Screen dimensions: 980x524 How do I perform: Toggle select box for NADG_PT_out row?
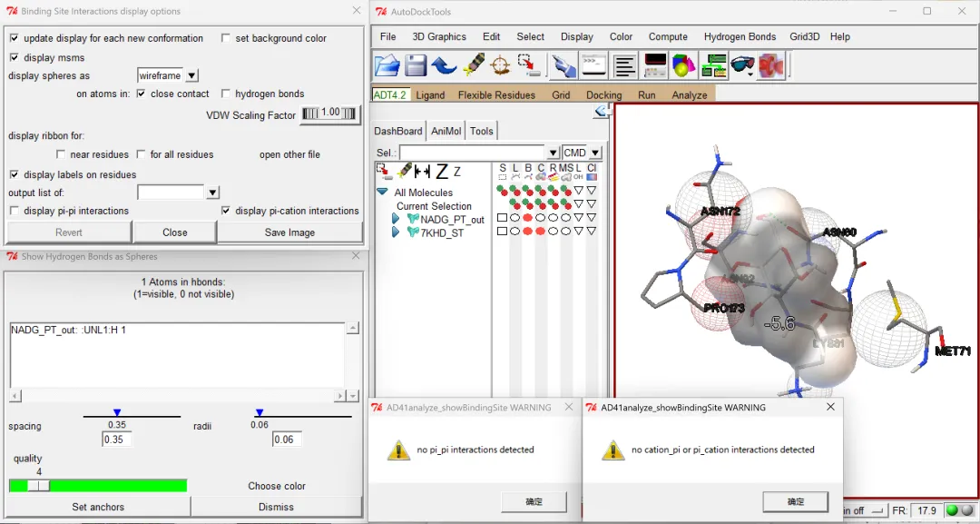tap(502, 218)
